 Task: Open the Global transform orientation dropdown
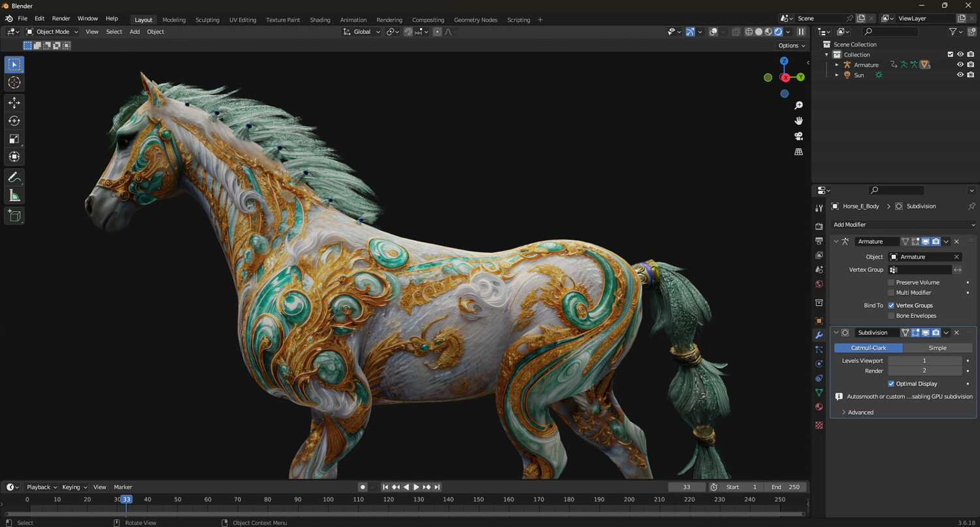pyautogui.click(x=362, y=31)
